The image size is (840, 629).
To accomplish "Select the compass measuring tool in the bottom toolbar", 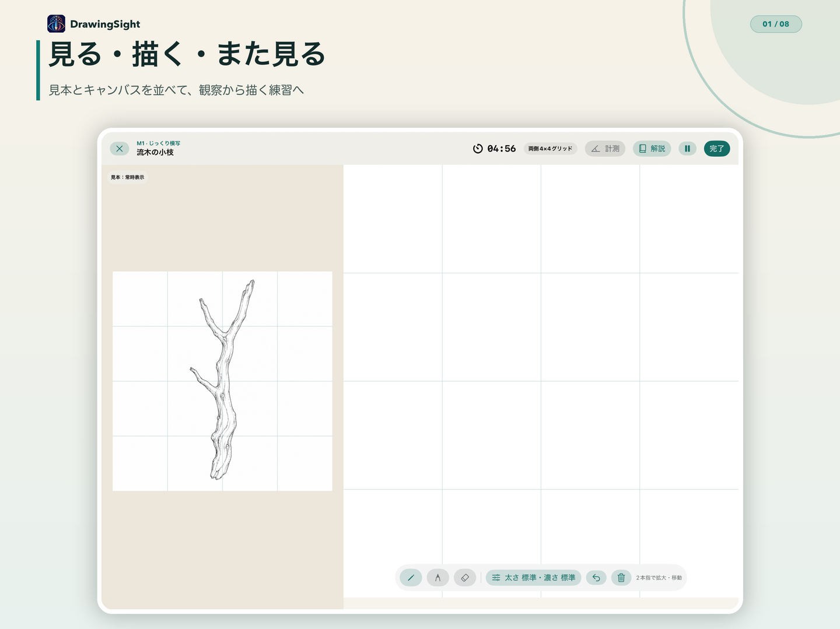I will [437, 578].
